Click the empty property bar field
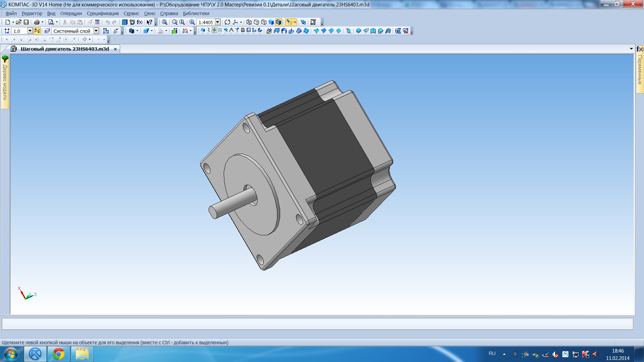Image resolution: width=644 pixels, height=362 pixels. pos(317,324)
